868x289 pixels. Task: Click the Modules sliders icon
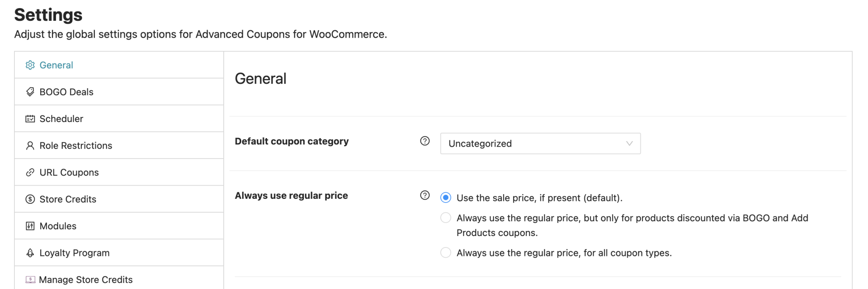(x=30, y=226)
